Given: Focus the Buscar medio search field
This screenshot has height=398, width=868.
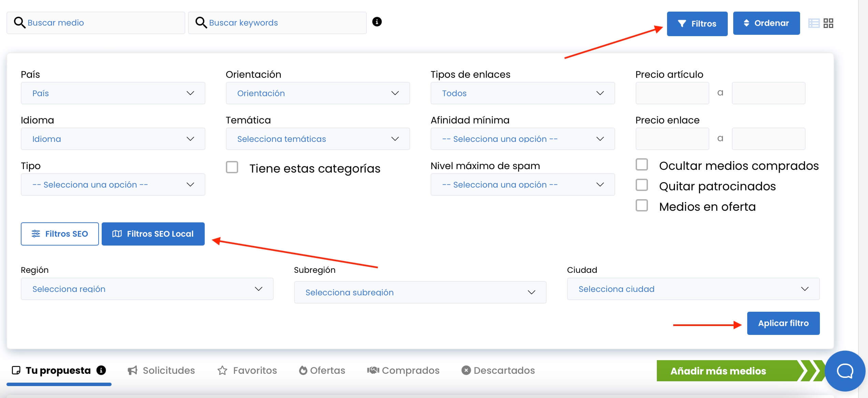Looking at the screenshot, I should 96,23.
